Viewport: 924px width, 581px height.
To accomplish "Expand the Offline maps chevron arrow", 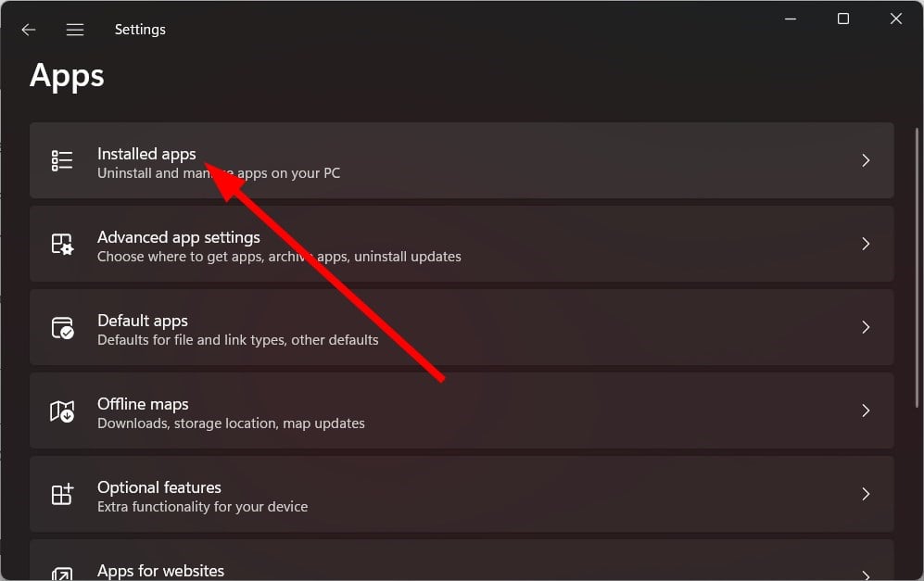I will coord(866,410).
